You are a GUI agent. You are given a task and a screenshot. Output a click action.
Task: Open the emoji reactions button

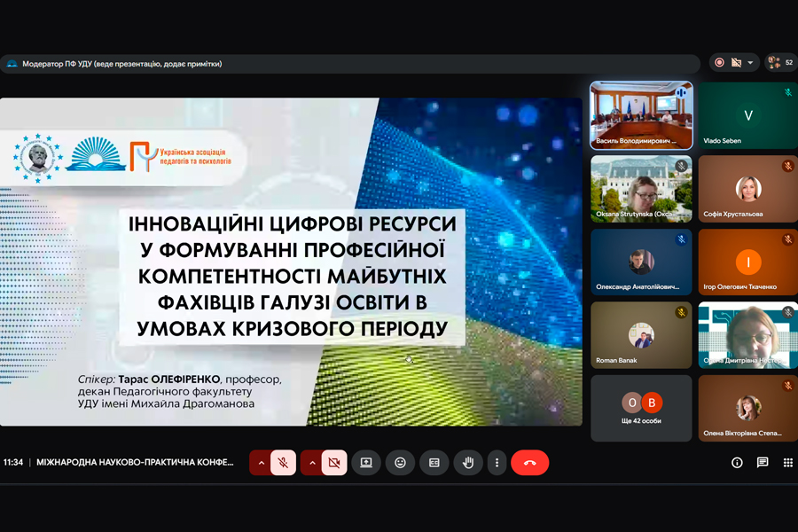coord(400,463)
